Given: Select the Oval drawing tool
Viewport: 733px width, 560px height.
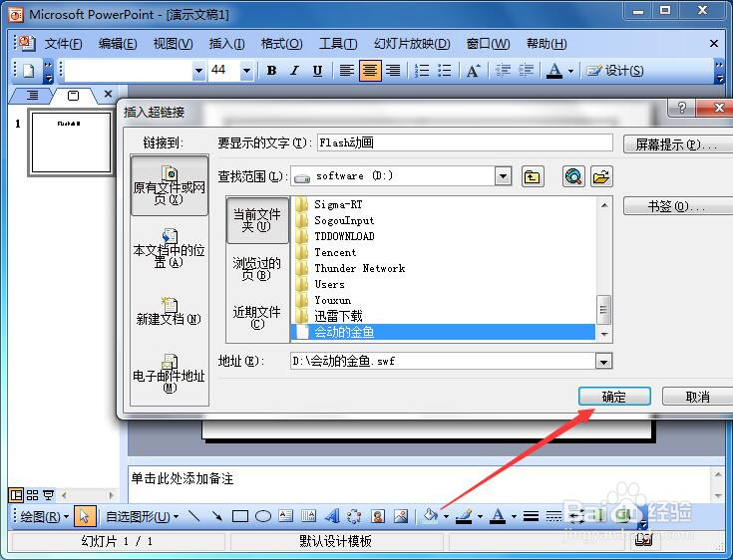Looking at the screenshot, I should pos(263,516).
